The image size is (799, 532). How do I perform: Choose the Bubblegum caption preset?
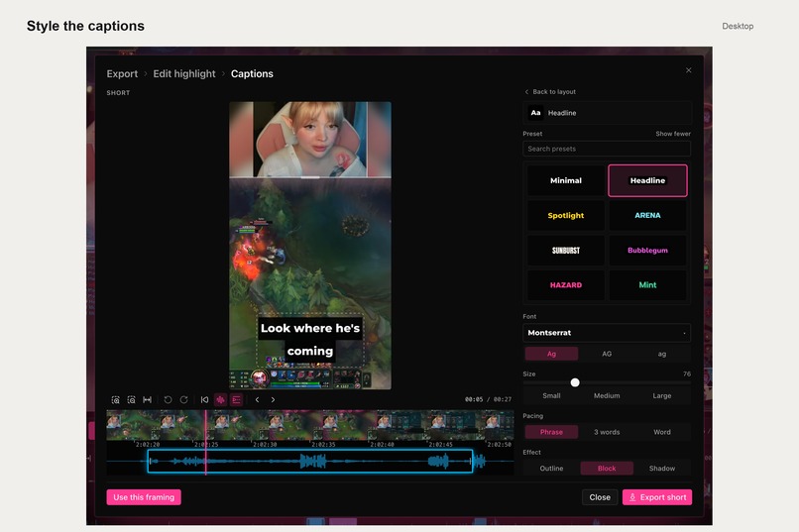(x=647, y=250)
